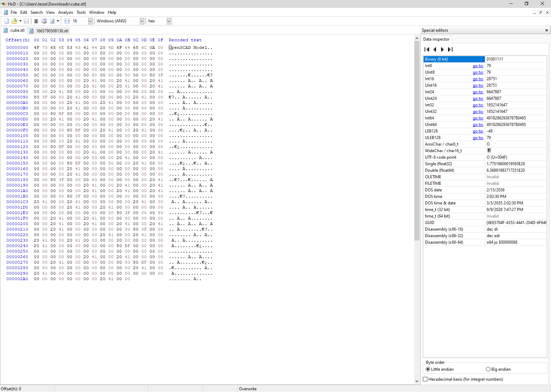Select the GUID row in Data inspector
The image size is (551, 392).
click(x=485, y=223)
